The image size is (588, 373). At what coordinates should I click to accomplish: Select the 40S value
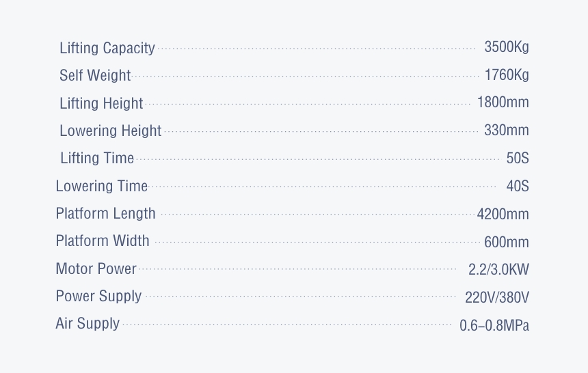[518, 186]
